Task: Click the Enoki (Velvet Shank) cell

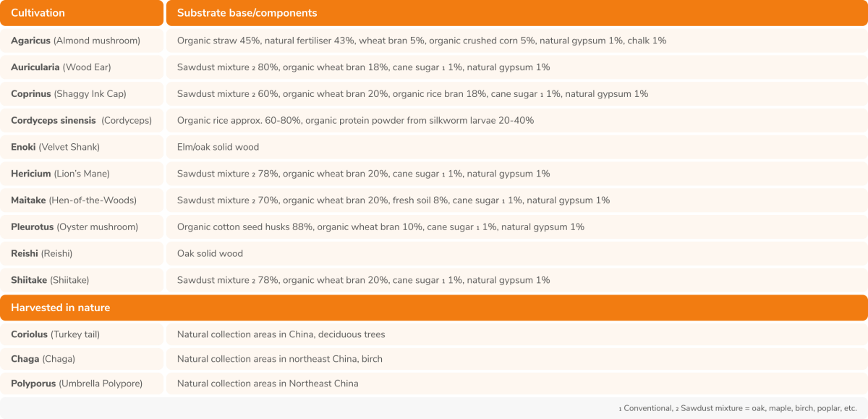Action: pyautogui.click(x=55, y=147)
